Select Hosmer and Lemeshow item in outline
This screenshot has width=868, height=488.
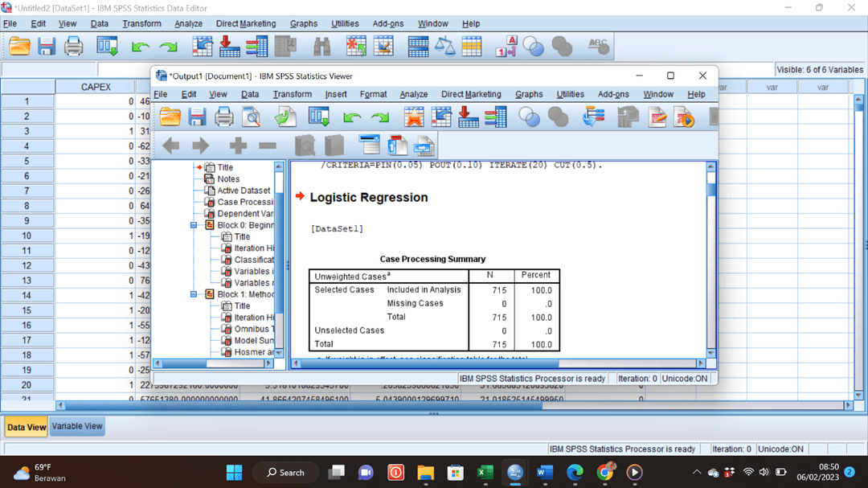[x=253, y=352]
